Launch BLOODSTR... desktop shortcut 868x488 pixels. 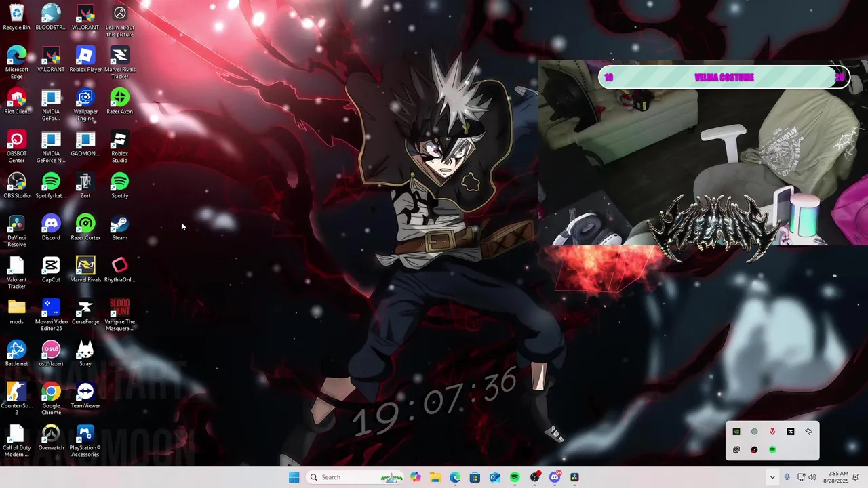pyautogui.click(x=51, y=18)
